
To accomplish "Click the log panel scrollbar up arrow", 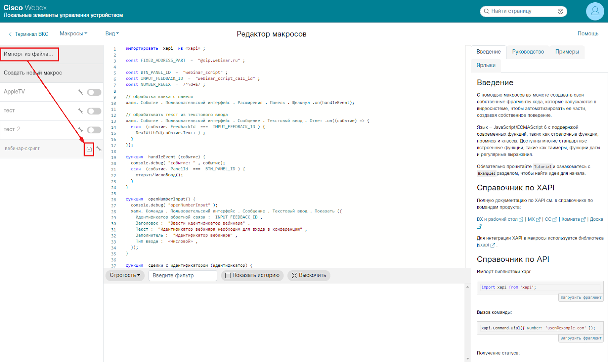I will [x=467, y=287].
